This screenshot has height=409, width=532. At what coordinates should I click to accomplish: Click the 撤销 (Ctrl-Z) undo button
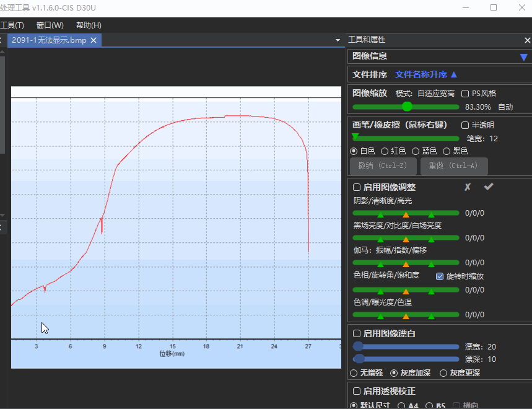[x=382, y=166]
